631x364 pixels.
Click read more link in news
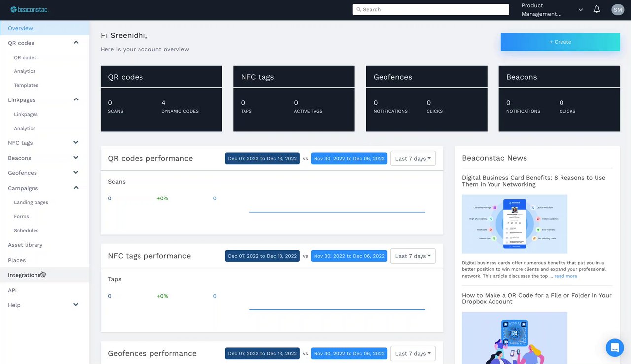(x=565, y=276)
